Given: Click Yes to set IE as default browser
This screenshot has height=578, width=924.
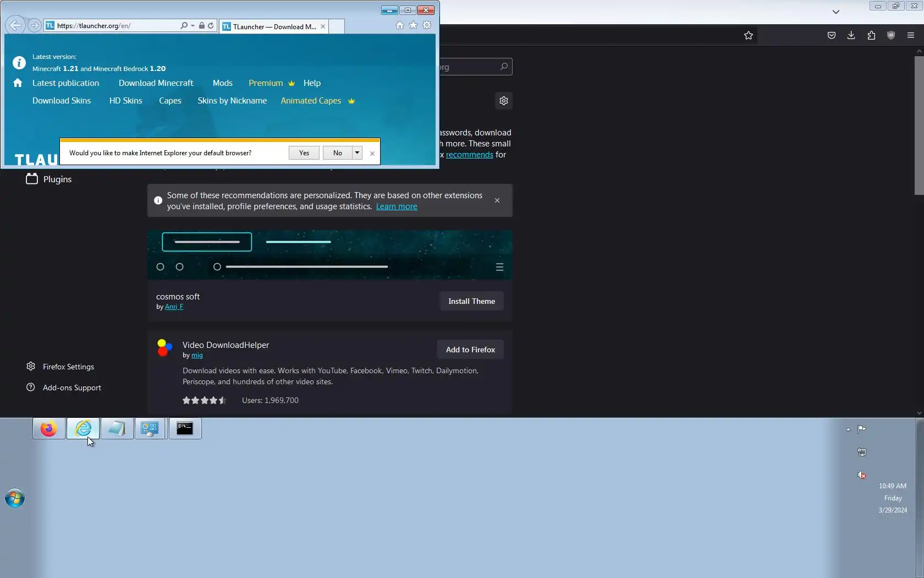Looking at the screenshot, I should 304,153.
